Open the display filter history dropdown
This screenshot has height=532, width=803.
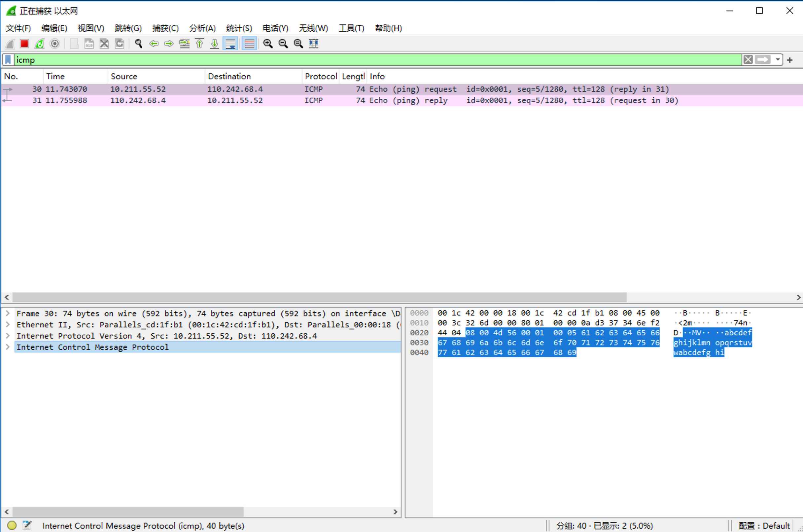click(778, 60)
